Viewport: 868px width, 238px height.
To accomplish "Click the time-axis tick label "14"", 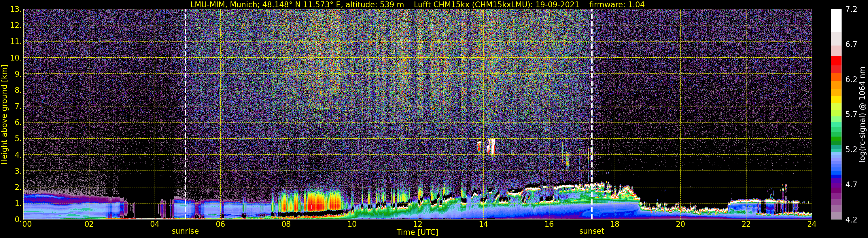I will [483, 224].
